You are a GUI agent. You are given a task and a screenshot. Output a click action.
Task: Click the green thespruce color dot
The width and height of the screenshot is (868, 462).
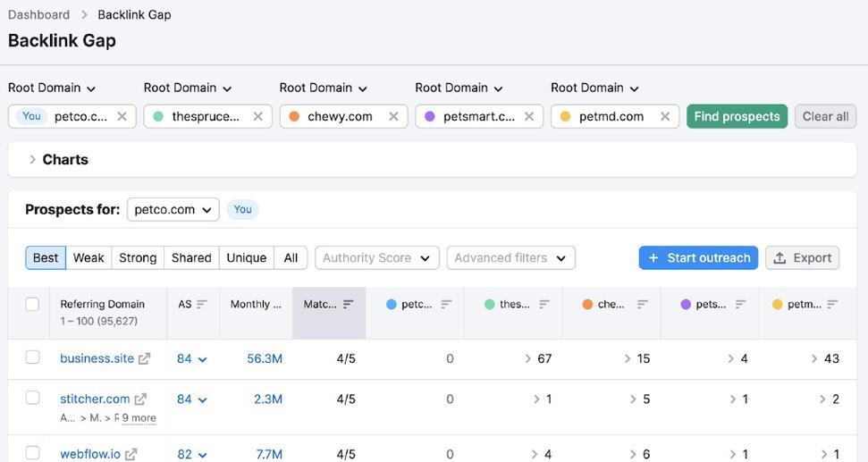tap(158, 117)
